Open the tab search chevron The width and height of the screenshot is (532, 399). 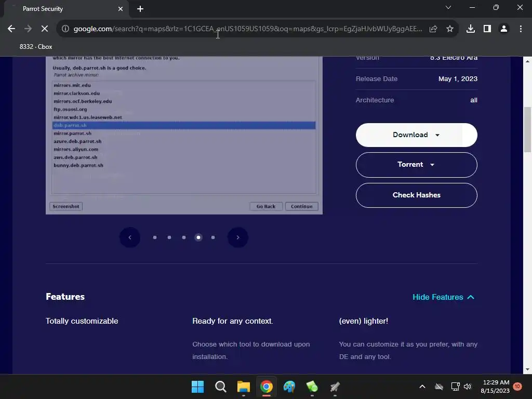448,7
